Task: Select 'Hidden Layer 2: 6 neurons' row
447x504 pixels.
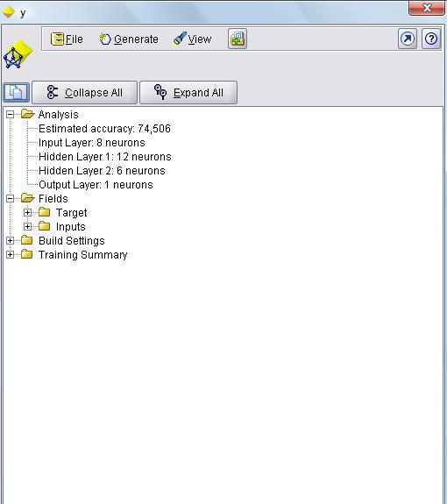Action: point(102,171)
